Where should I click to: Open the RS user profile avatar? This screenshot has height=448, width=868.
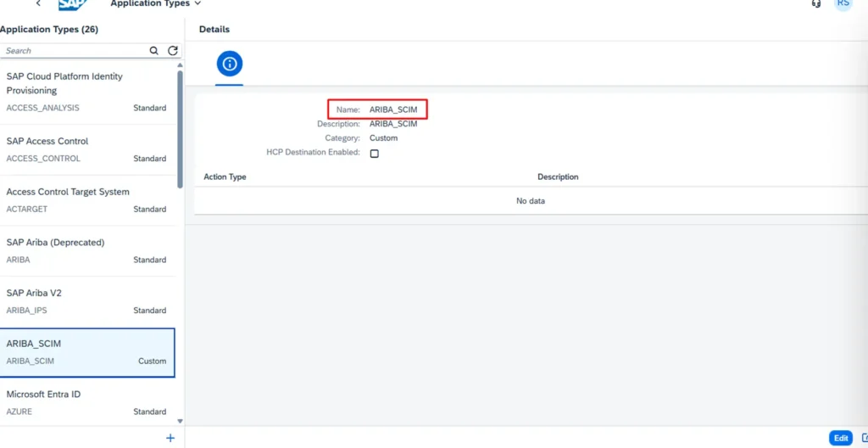843,3
